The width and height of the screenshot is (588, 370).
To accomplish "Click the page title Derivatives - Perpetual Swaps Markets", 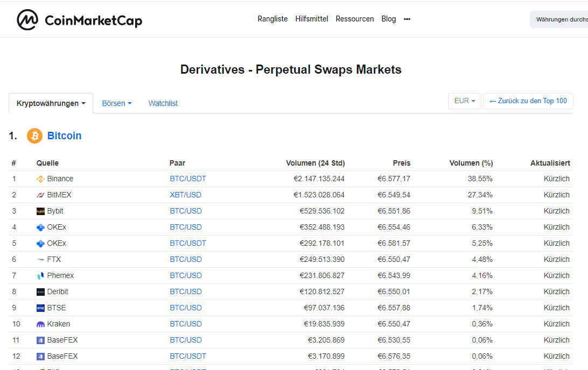I will coord(291,70).
